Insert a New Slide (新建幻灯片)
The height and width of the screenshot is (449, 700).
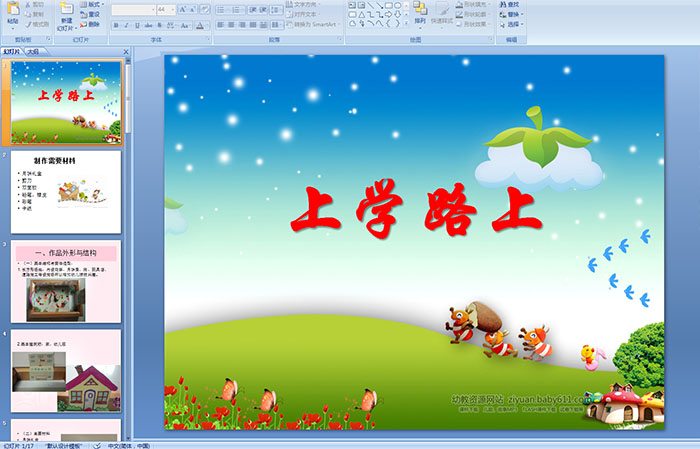tap(67, 16)
